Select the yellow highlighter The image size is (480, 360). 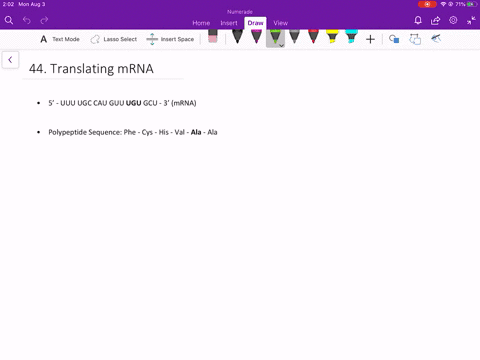332,37
